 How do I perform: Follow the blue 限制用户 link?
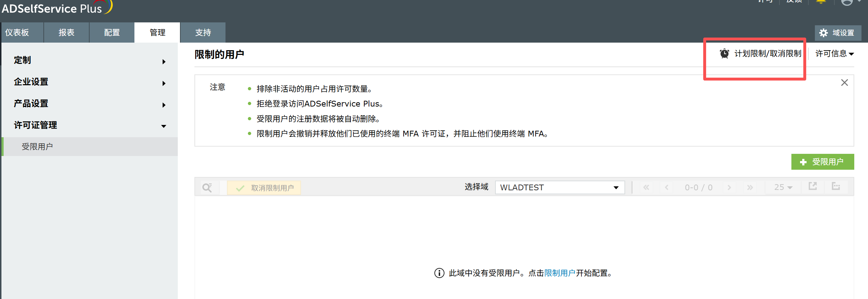[x=560, y=273]
